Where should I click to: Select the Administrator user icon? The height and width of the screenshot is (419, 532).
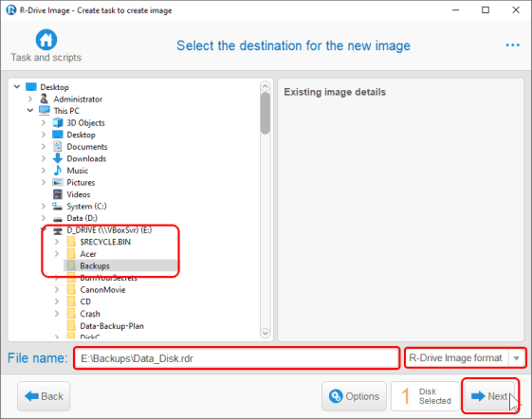point(44,99)
